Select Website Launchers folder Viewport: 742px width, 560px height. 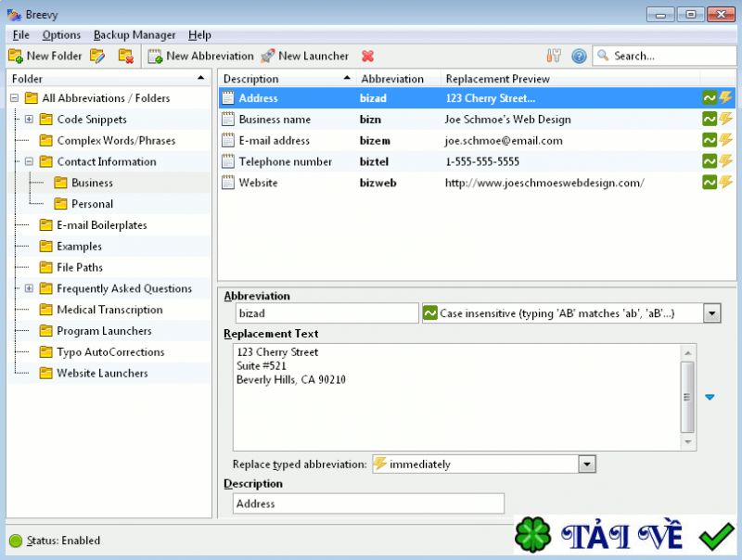pyautogui.click(x=102, y=373)
